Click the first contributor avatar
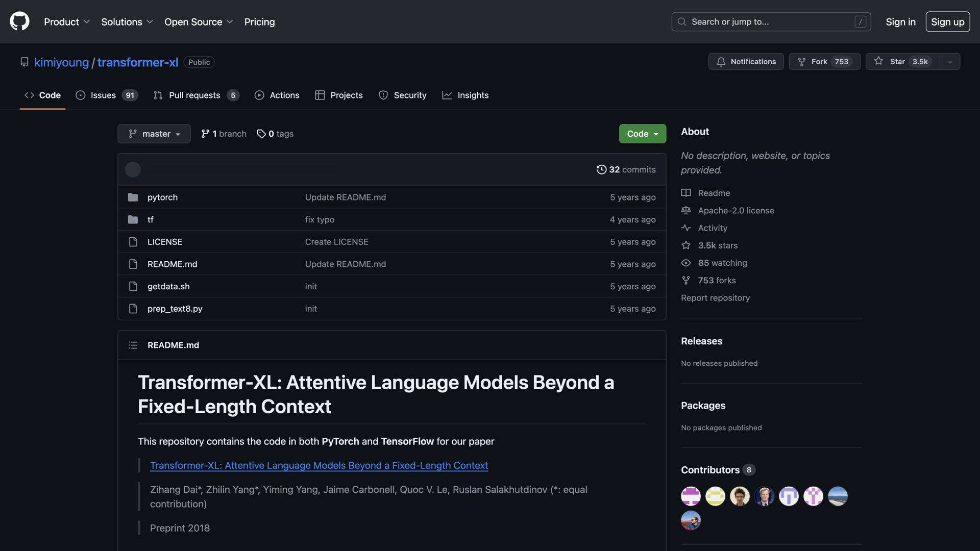The height and width of the screenshot is (551, 980). point(691,496)
